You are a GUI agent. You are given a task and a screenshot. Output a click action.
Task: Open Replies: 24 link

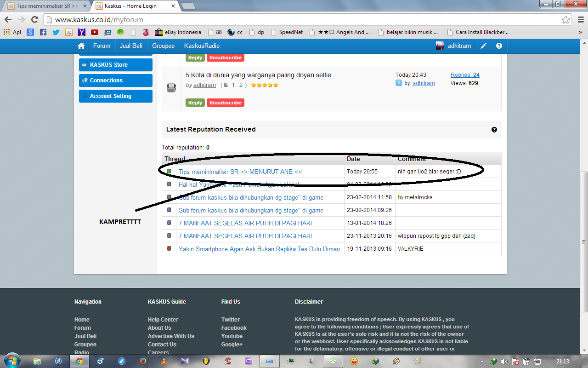tap(465, 75)
